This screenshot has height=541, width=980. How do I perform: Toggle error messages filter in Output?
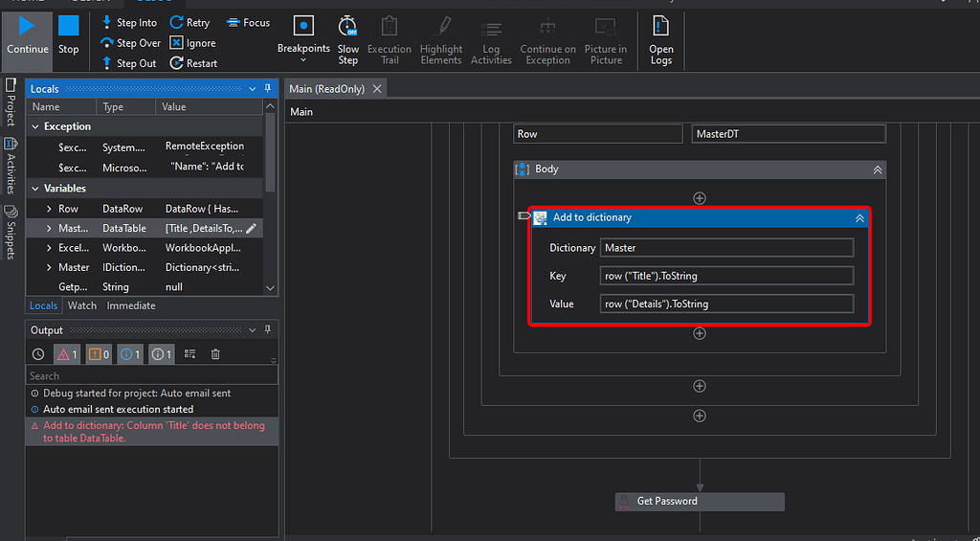(x=67, y=354)
